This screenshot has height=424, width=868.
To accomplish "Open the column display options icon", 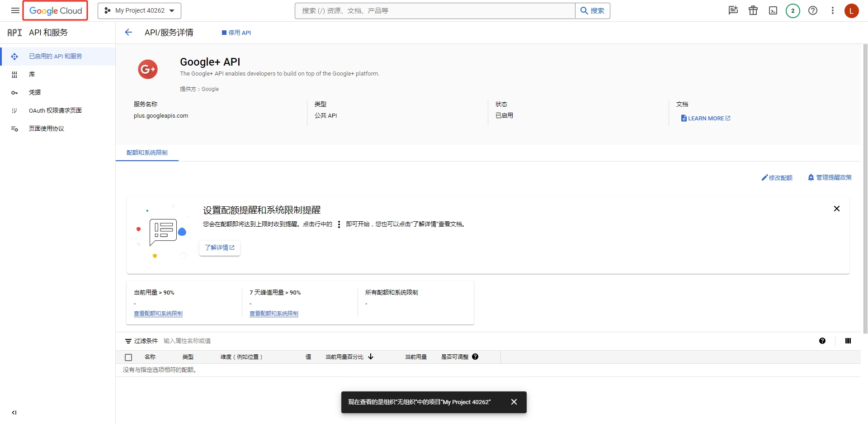I will [848, 341].
